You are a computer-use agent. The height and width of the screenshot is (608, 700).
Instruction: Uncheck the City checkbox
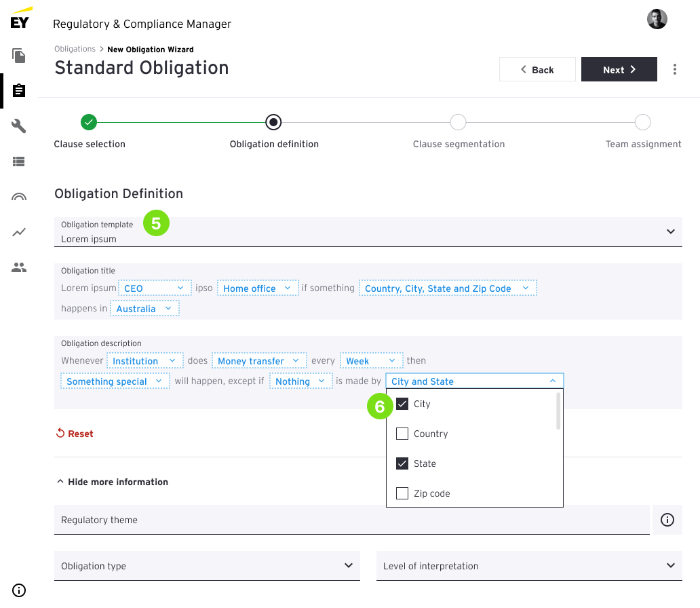click(402, 404)
